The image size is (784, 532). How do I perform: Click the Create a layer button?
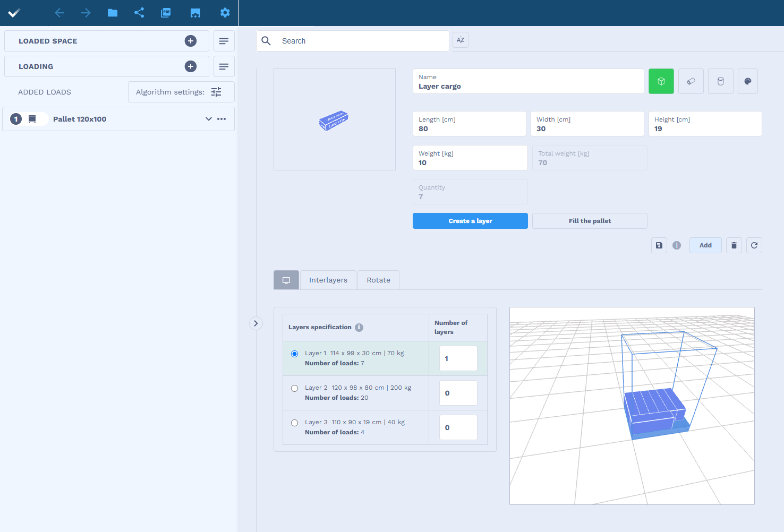point(470,221)
